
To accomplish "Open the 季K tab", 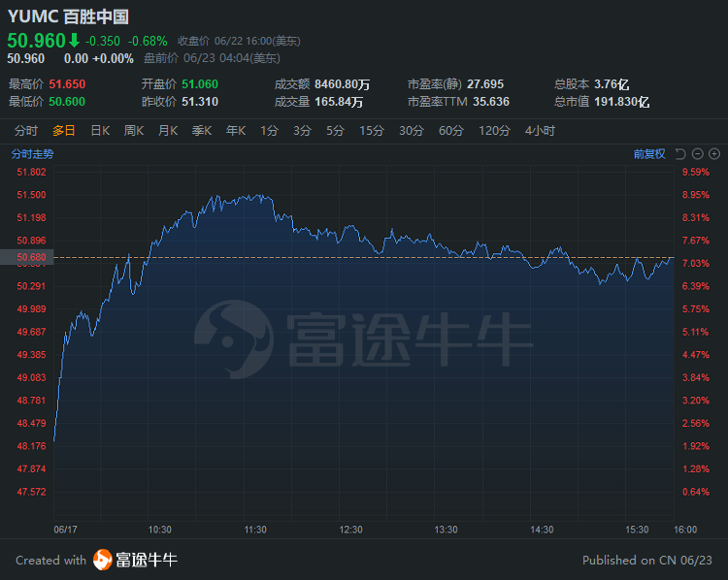I will (202, 131).
